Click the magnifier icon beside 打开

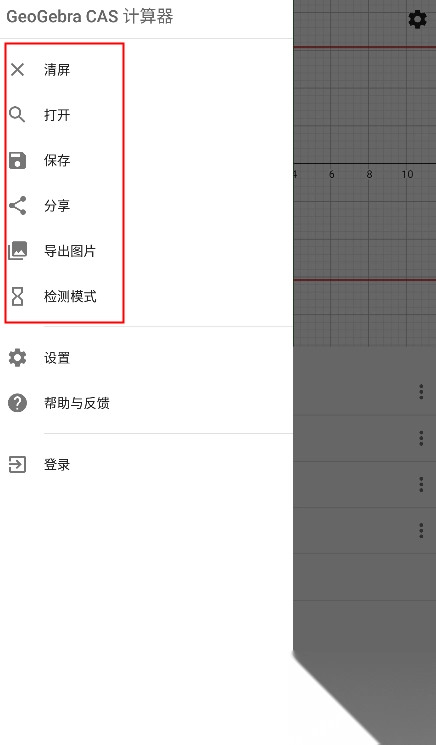tap(17, 115)
